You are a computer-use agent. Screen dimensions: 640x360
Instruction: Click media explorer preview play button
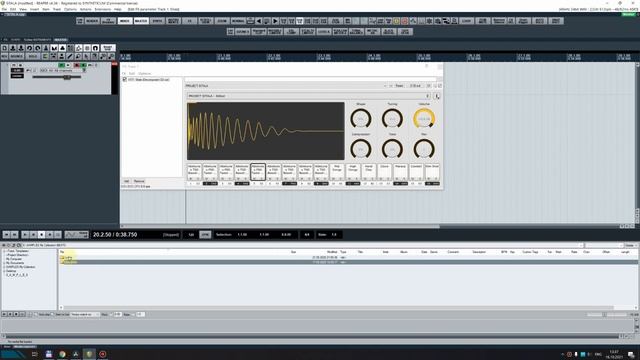[4, 314]
